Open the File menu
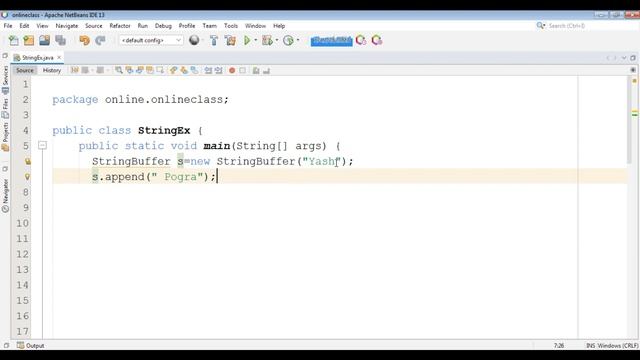This screenshot has width=640, height=360. (x=8, y=26)
